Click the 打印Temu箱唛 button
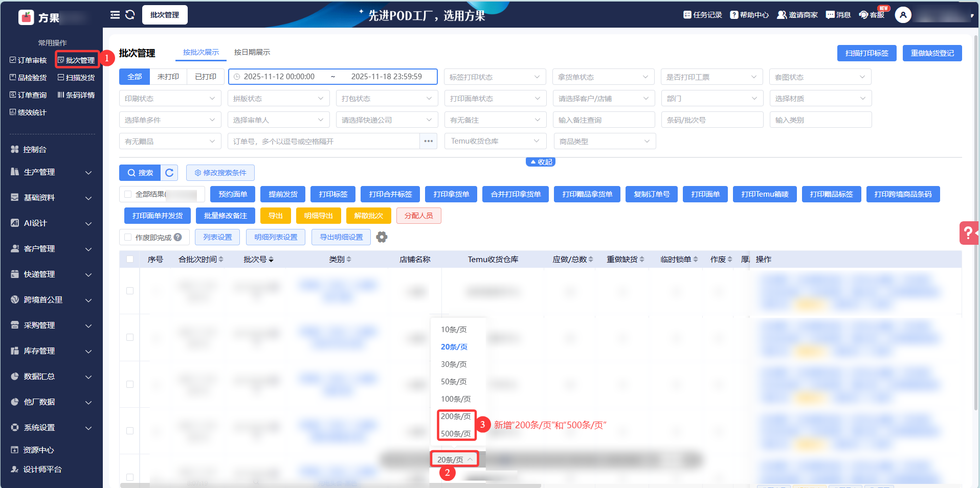Image resolution: width=980 pixels, height=488 pixels. 765,194
